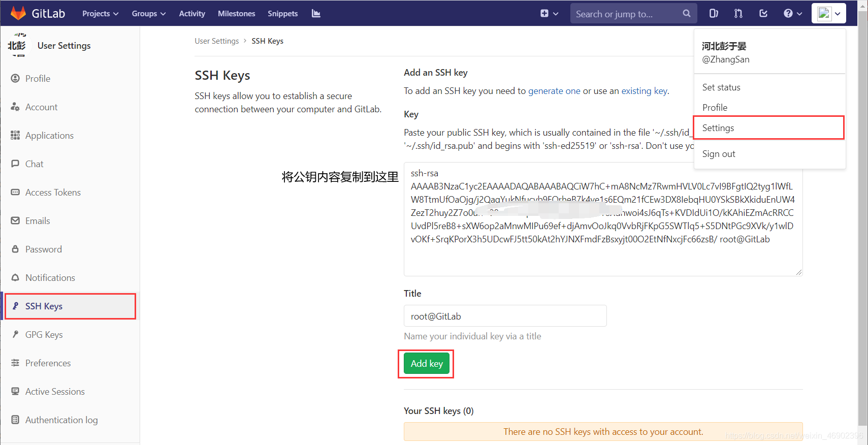
Task: Click the Access Tokens icon in sidebar
Action: [x=15, y=192]
